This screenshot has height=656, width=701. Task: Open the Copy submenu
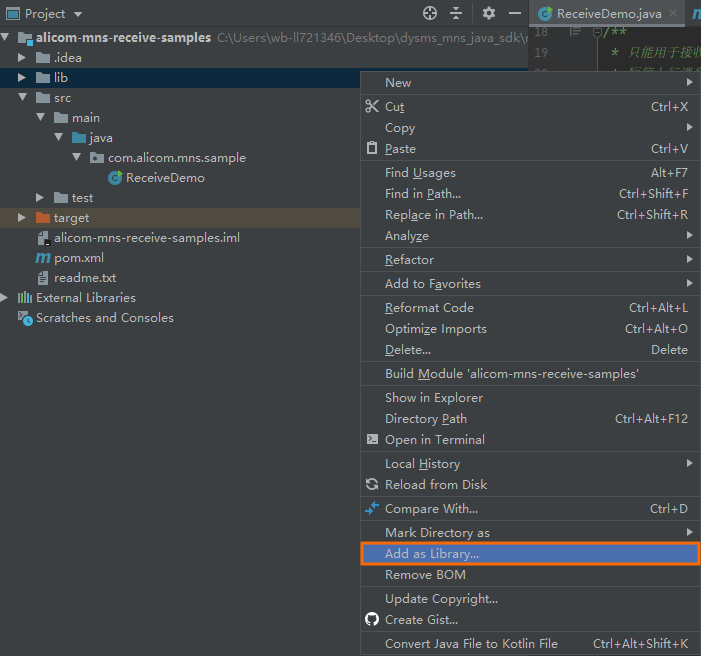tap(530, 127)
